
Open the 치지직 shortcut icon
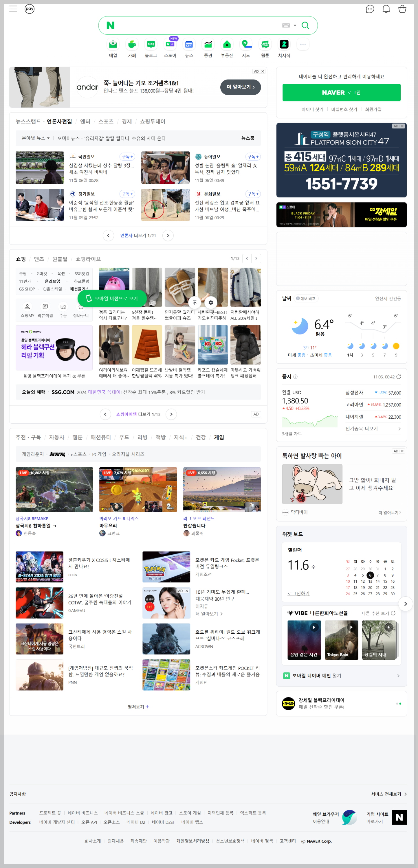tap(284, 44)
